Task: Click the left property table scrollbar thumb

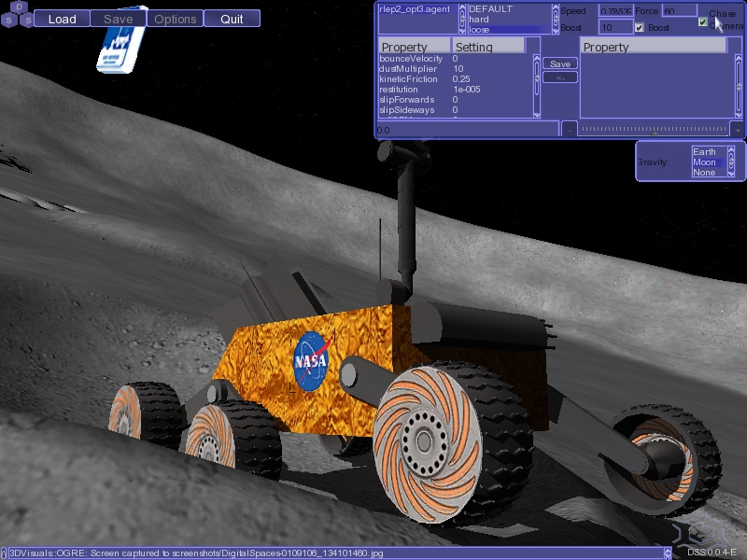Action: click(x=537, y=79)
